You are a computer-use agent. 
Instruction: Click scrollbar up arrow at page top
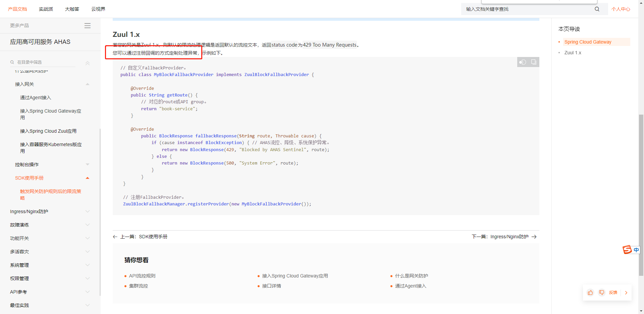641,3
